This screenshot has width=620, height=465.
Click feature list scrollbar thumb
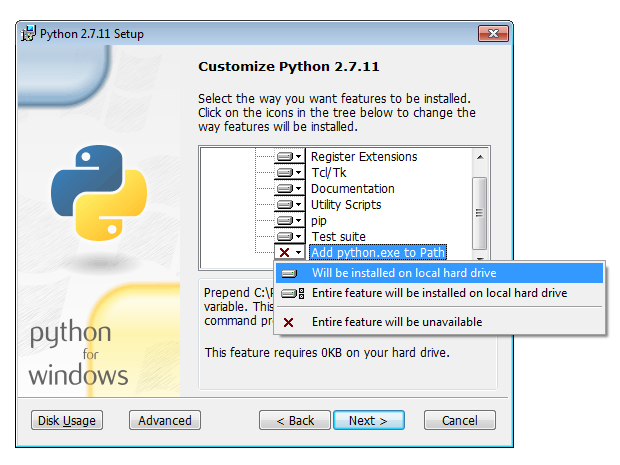point(480,213)
